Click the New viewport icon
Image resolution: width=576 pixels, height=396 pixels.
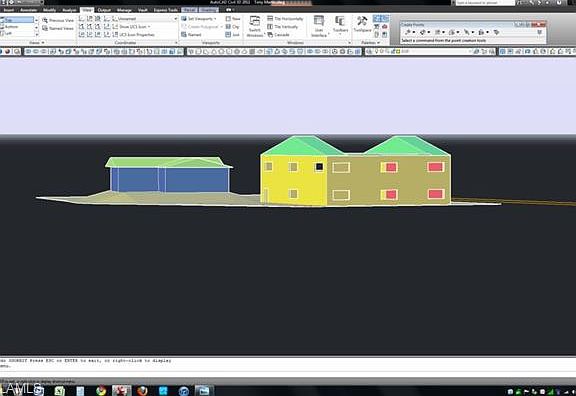pyautogui.click(x=228, y=18)
